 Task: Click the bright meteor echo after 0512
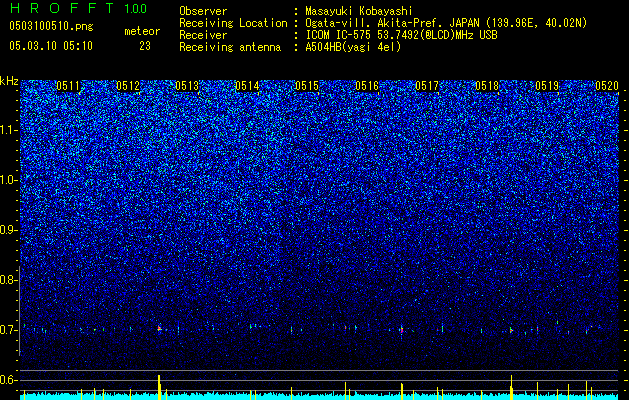(160, 328)
